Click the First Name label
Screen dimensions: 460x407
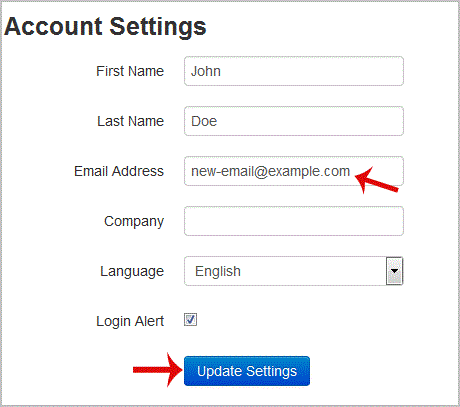(x=130, y=71)
